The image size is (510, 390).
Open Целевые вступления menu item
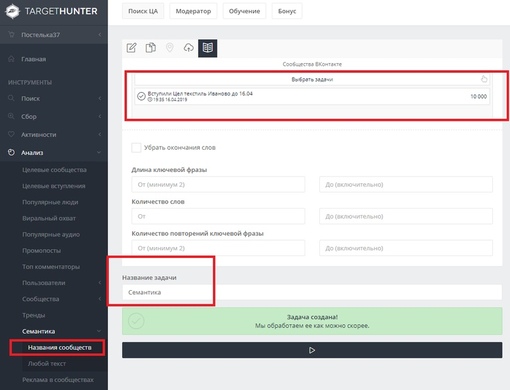click(54, 186)
